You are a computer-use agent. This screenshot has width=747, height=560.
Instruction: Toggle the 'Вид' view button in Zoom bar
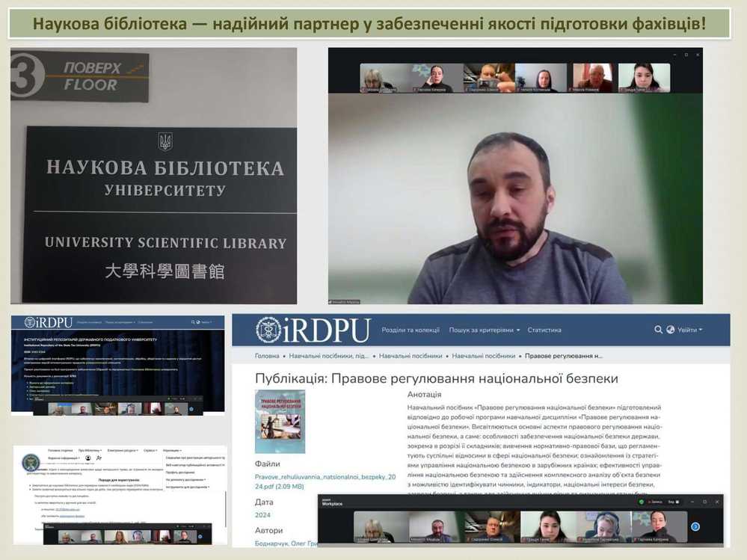[x=673, y=502]
